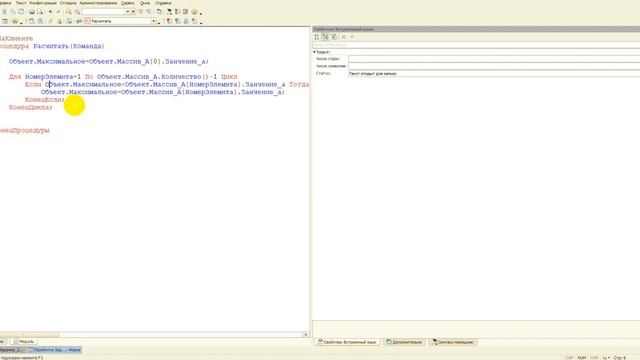Click the round yellow icon ending the top toolbar row
This screenshot has height=360, width=640.
[x=194, y=12]
